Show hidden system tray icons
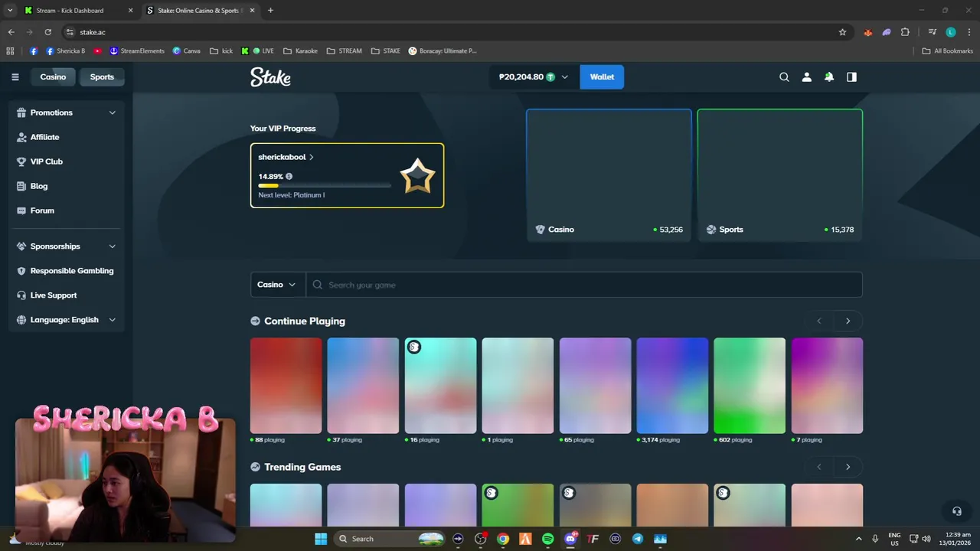This screenshot has width=980, height=551. coord(858,539)
